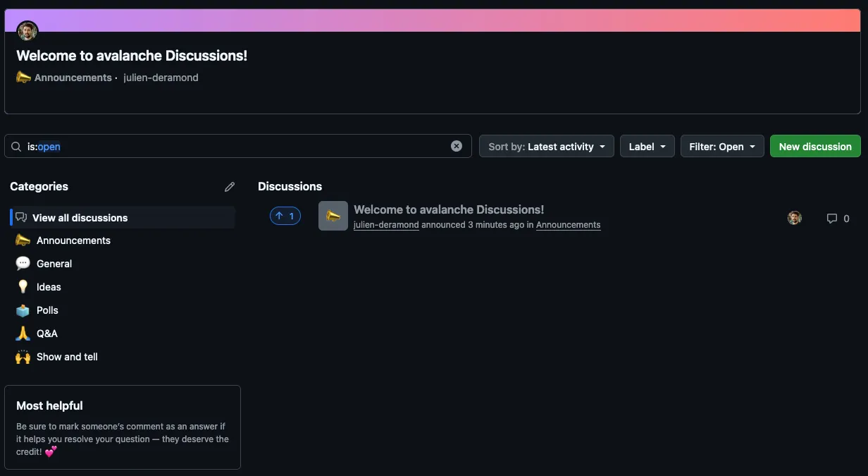Expand the Label filter dropdown

(x=647, y=147)
